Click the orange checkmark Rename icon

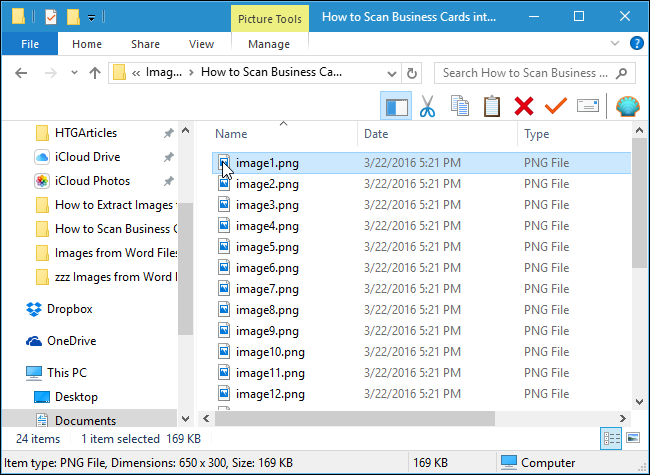555,107
